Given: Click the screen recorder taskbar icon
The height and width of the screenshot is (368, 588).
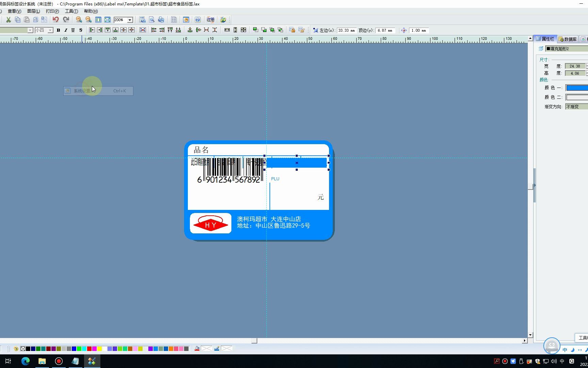Looking at the screenshot, I should [59, 361].
